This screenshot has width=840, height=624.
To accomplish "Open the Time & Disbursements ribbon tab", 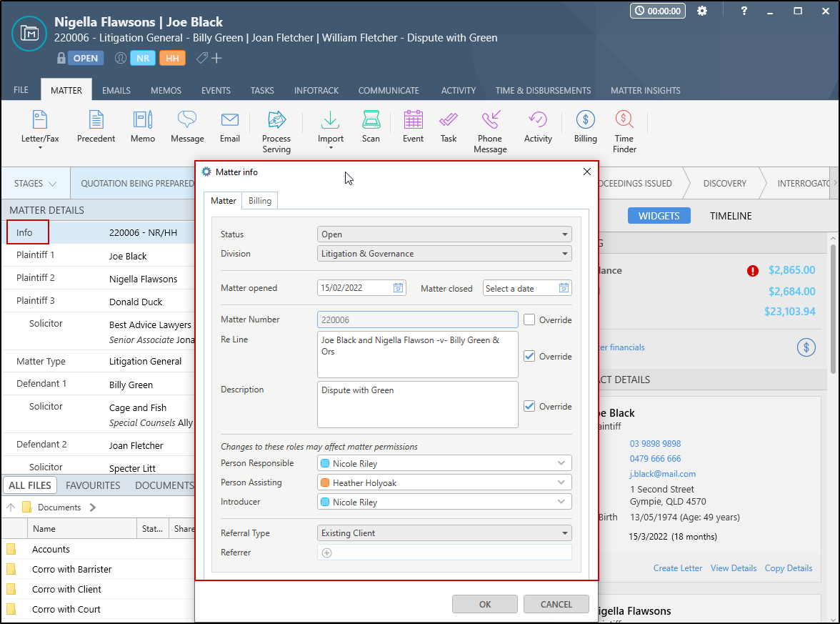I will pos(543,91).
